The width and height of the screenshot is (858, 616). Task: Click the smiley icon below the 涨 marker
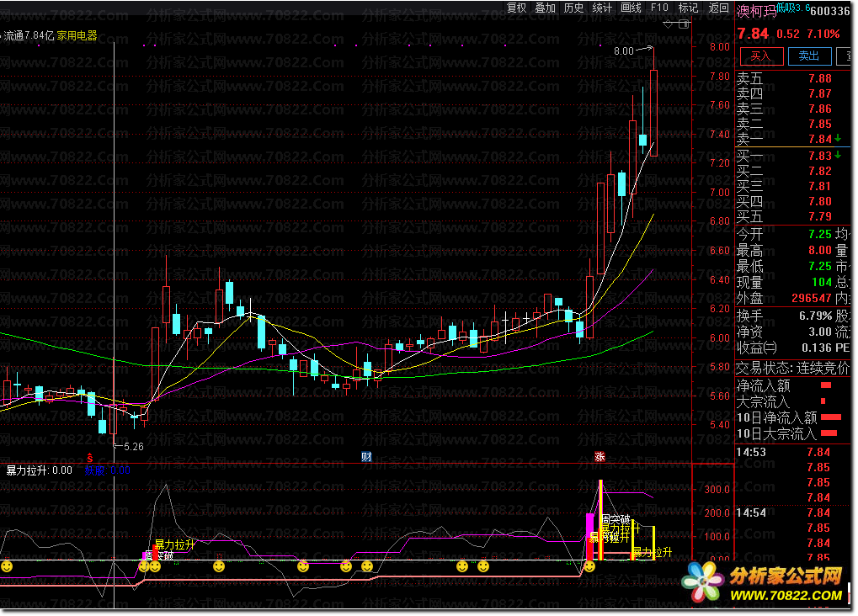(x=589, y=566)
